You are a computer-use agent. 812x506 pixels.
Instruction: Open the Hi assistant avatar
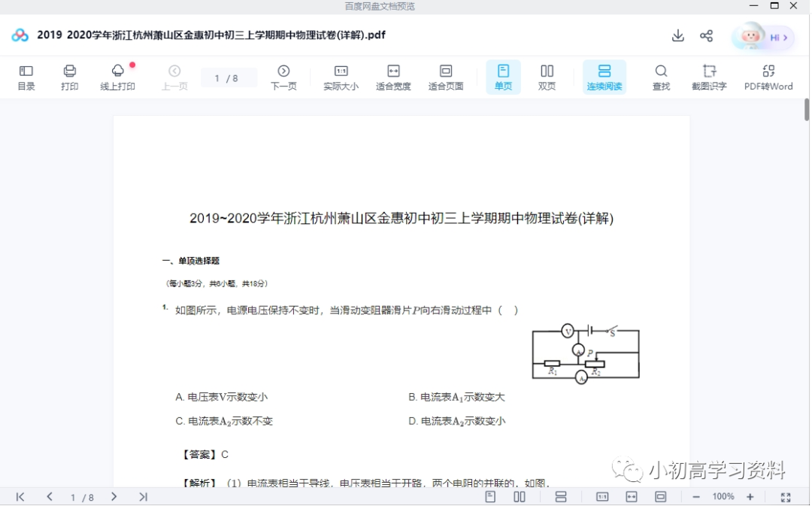coord(762,37)
